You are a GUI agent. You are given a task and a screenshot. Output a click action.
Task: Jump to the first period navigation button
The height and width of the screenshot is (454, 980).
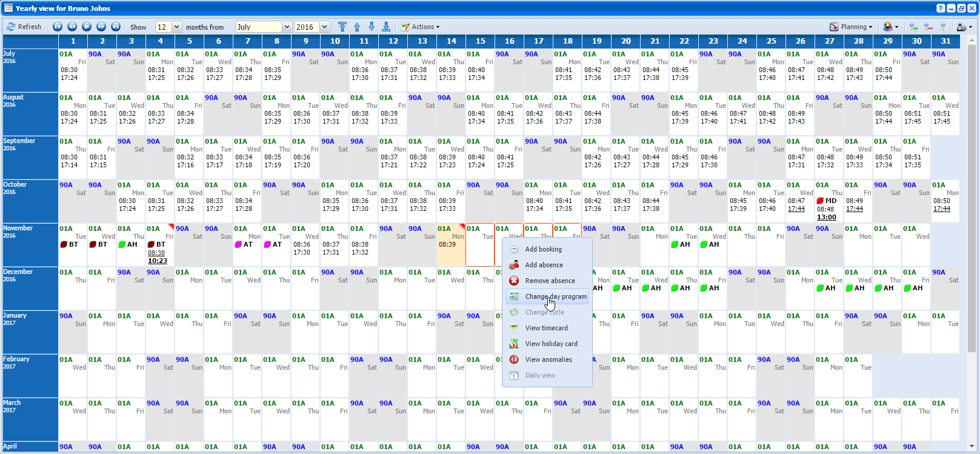[58, 27]
